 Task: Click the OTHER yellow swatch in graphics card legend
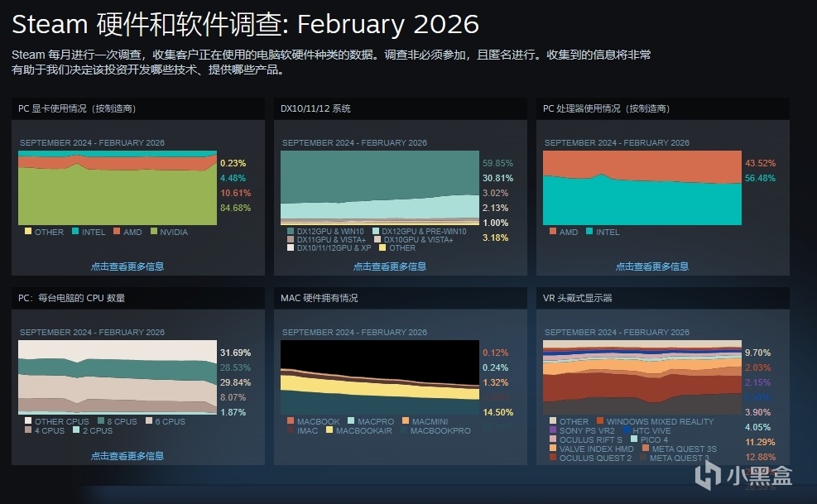[x=28, y=231]
